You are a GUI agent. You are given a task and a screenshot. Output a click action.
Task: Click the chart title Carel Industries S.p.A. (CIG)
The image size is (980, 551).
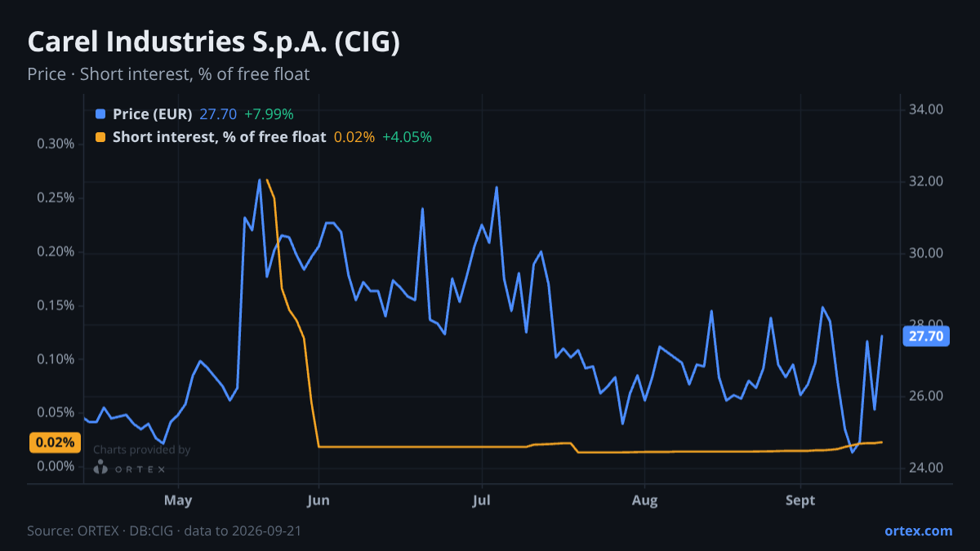(x=214, y=42)
